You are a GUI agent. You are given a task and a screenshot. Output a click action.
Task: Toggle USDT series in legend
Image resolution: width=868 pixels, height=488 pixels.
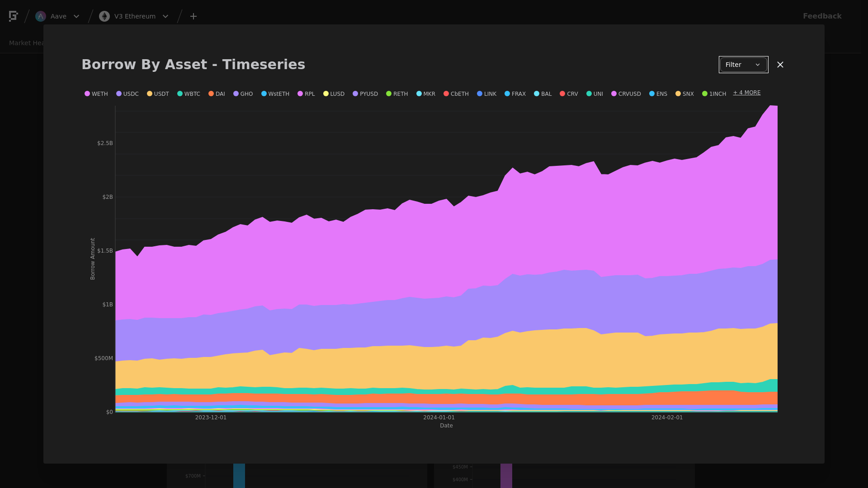click(158, 94)
